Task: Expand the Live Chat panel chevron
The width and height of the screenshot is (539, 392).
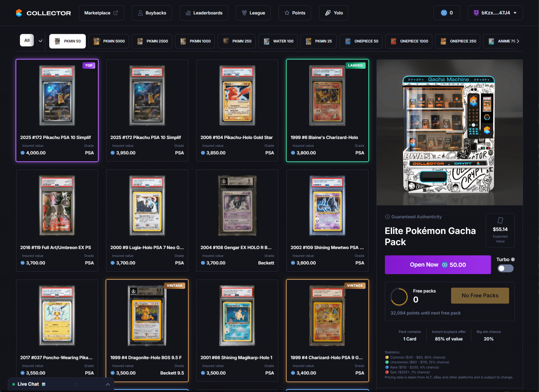Action: click(108, 384)
